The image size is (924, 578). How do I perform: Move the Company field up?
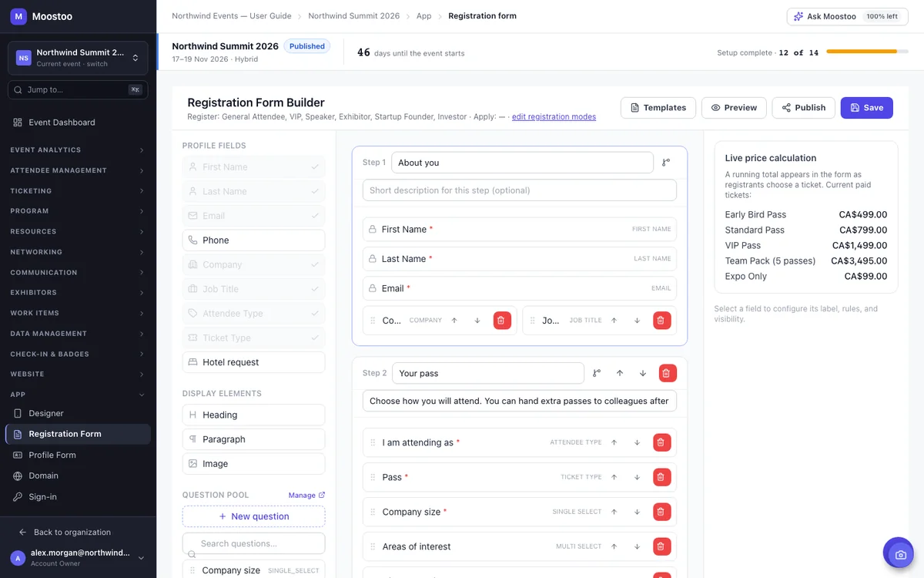454,321
